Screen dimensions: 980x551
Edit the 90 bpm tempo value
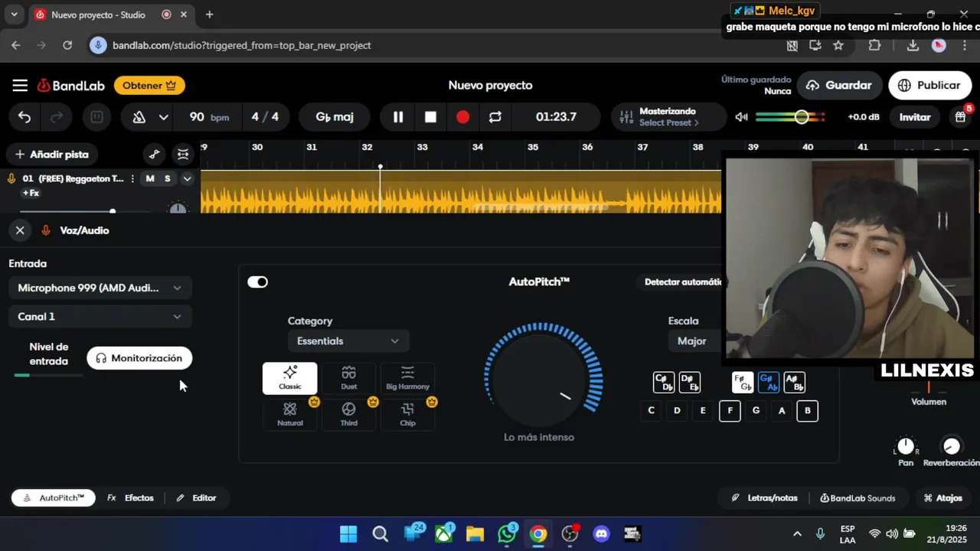(x=208, y=117)
